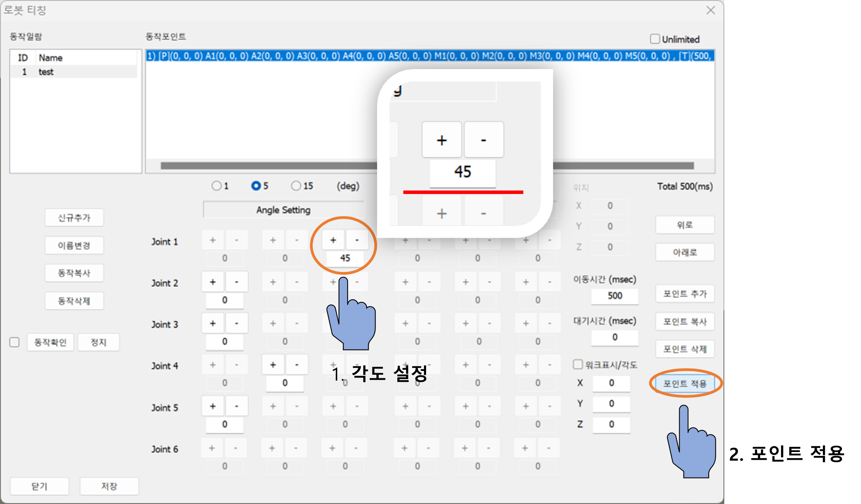Click the enabled minus button for Joint 1
The width and height of the screenshot is (861, 504).
(x=357, y=240)
